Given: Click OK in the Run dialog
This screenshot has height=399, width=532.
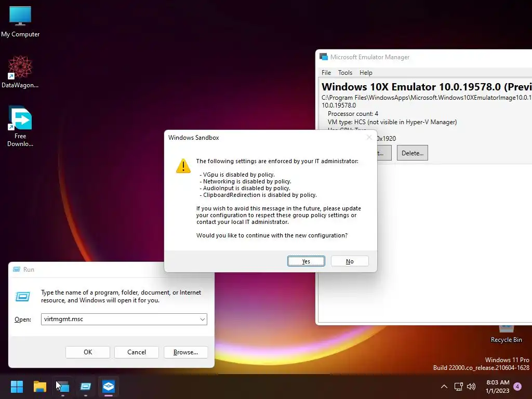Looking at the screenshot, I should (x=88, y=352).
